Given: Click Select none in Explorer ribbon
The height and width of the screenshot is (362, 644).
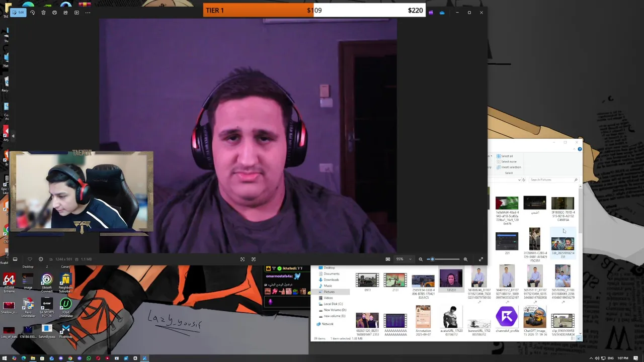Looking at the screenshot, I should [506, 161].
